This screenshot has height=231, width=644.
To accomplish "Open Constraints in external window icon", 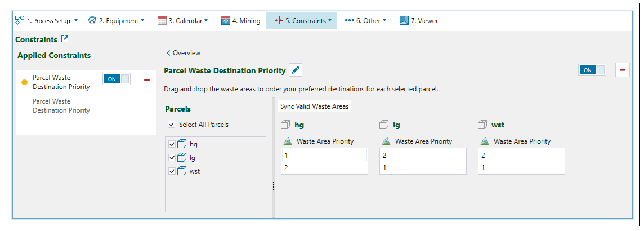I will [65, 39].
